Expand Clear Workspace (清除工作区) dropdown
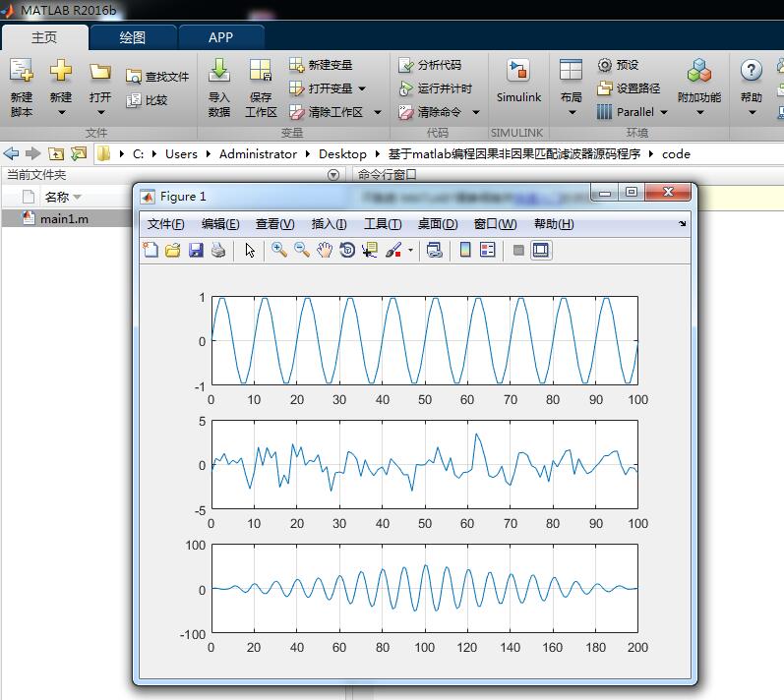The image size is (784, 700). [378, 112]
